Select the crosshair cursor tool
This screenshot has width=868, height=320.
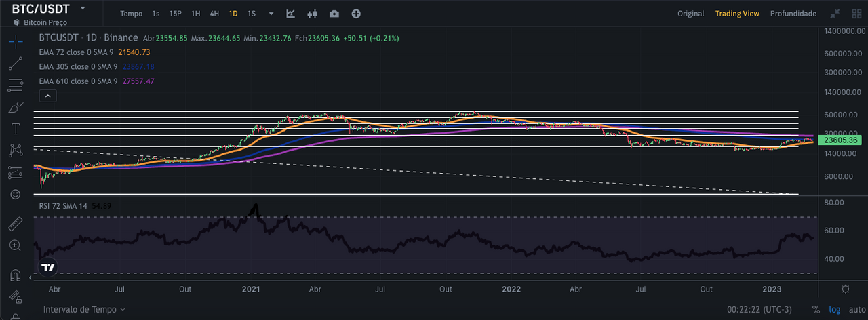[16, 42]
